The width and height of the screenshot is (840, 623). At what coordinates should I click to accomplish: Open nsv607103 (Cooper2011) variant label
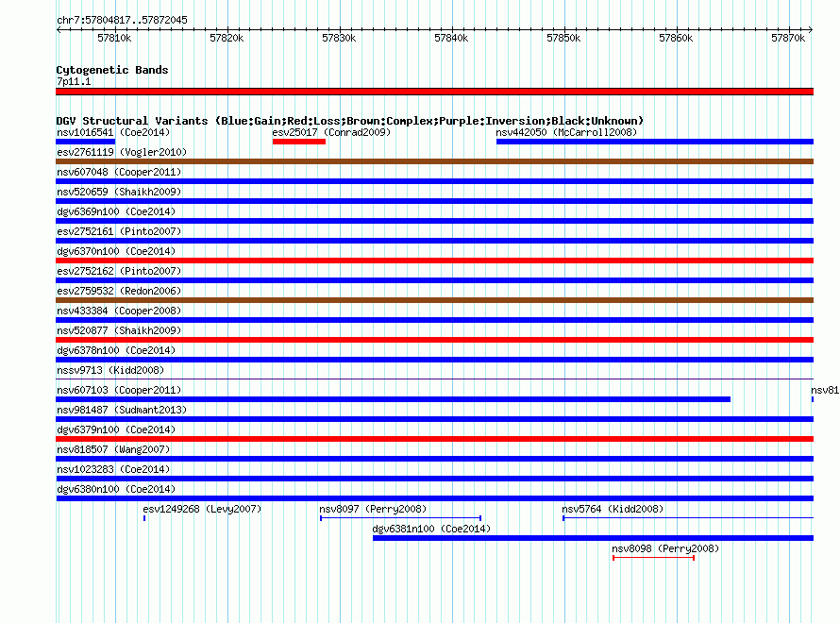pos(119,390)
